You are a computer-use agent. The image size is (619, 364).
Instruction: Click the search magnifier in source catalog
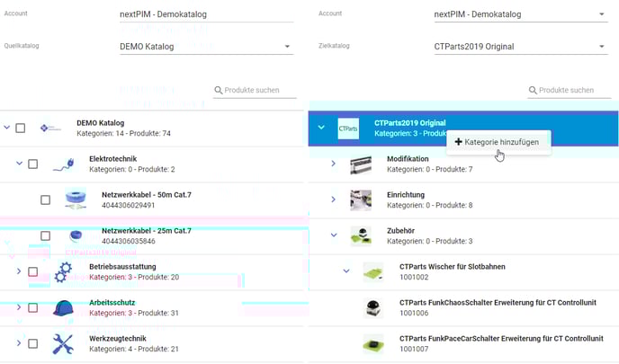[x=219, y=90]
